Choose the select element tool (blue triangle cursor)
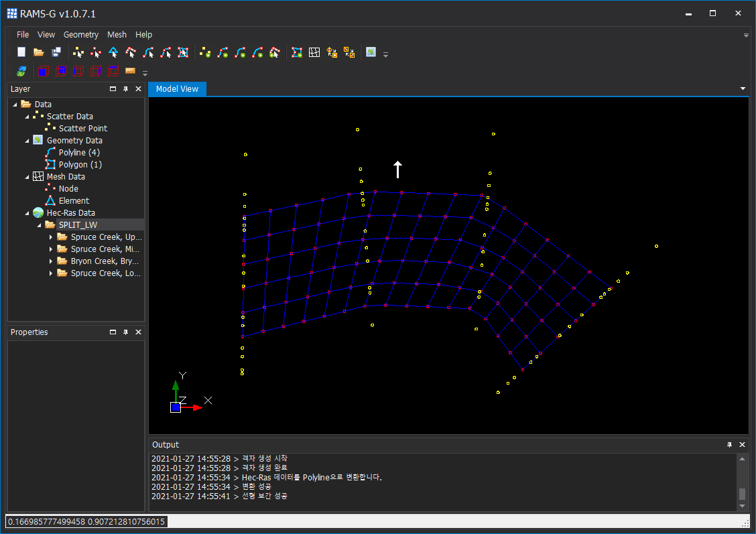The image size is (756, 534). (113, 52)
